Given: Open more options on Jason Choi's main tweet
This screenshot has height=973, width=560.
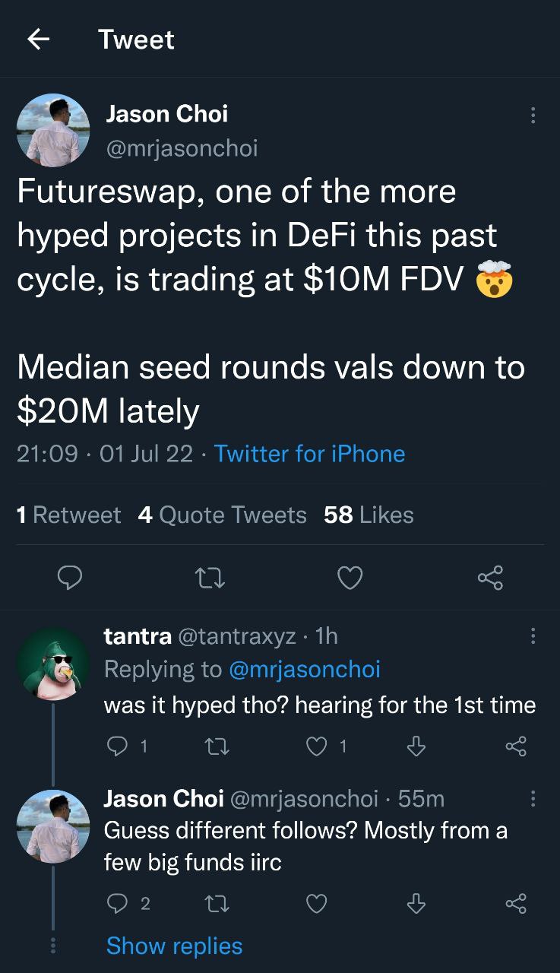Looking at the screenshot, I should [x=533, y=116].
